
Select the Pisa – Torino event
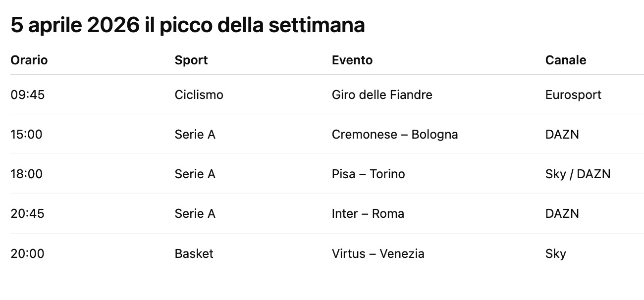(369, 174)
